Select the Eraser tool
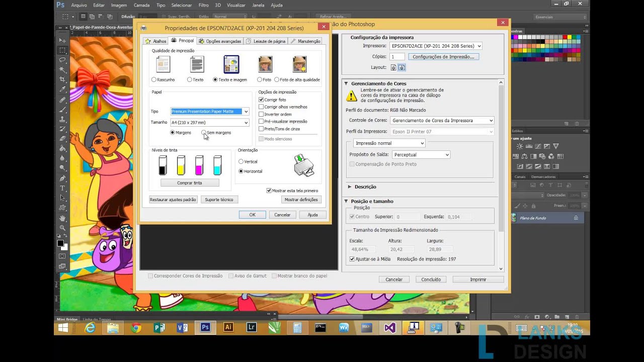The height and width of the screenshot is (362, 644). pyautogui.click(x=62, y=139)
